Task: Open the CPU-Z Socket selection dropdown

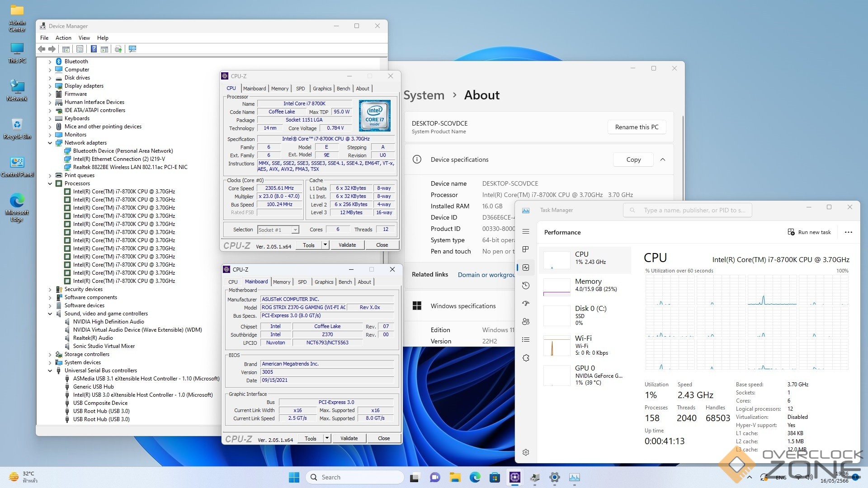Action: [x=295, y=230]
